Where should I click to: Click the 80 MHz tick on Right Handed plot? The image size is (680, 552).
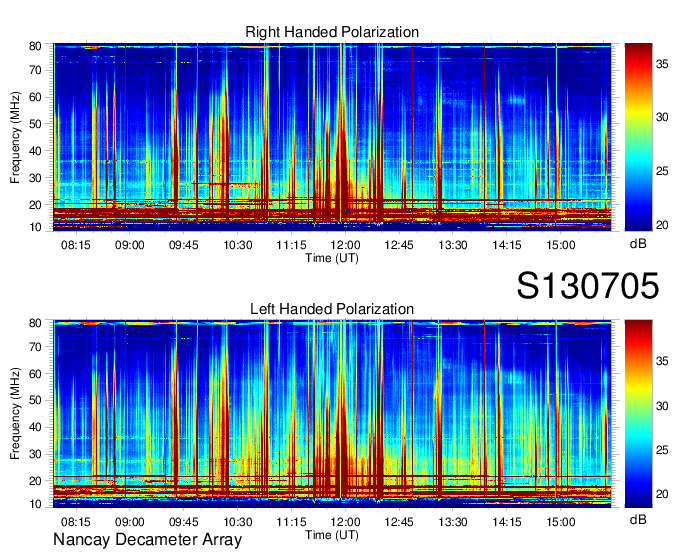[35, 46]
